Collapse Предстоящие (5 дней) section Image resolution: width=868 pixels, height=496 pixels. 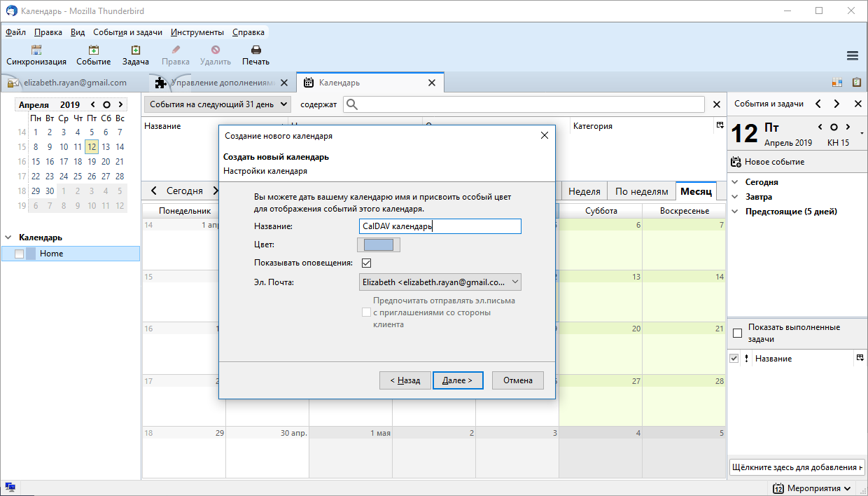(x=735, y=212)
